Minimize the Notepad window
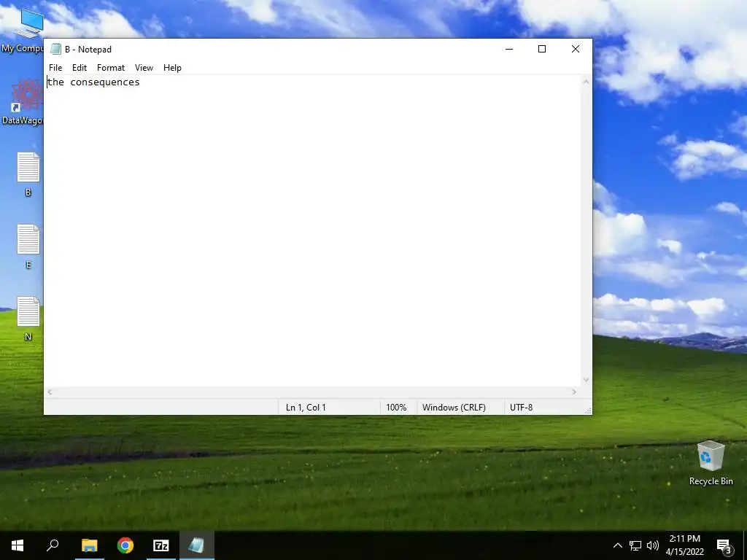The image size is (747, 560). [x=509, y=49]
